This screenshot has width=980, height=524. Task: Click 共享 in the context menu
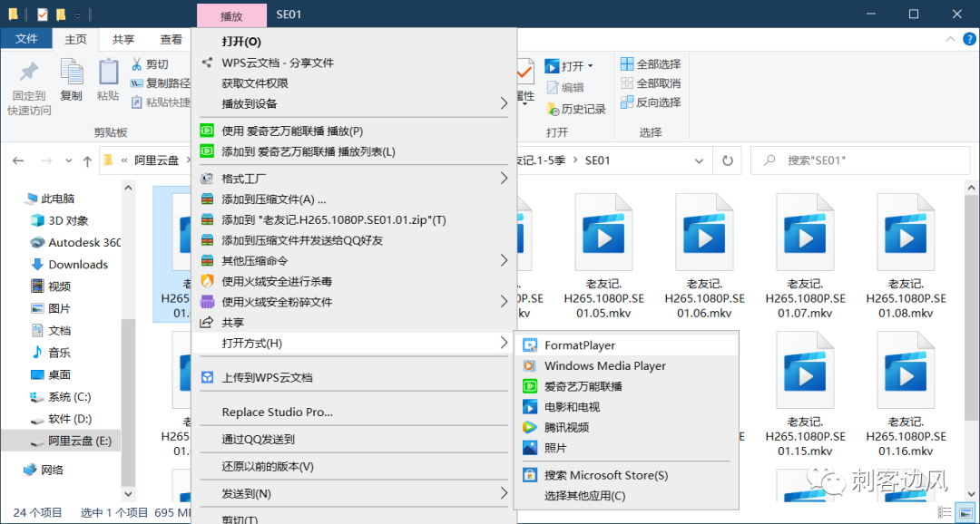pos(354,322)
